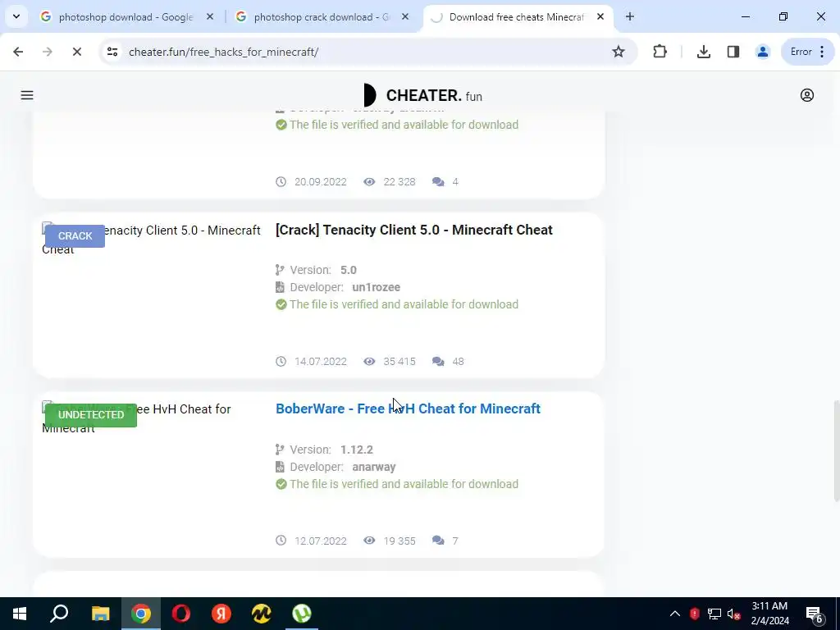
Task: View site information icon in address bar
Action: (112, 52)
